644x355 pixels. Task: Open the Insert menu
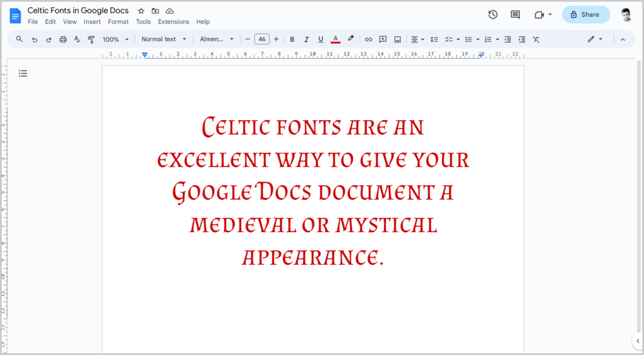[x=92, y=21]
